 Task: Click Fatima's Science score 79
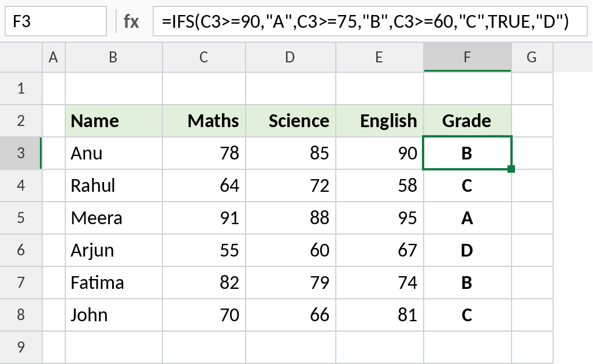click(x=291, y=283)
